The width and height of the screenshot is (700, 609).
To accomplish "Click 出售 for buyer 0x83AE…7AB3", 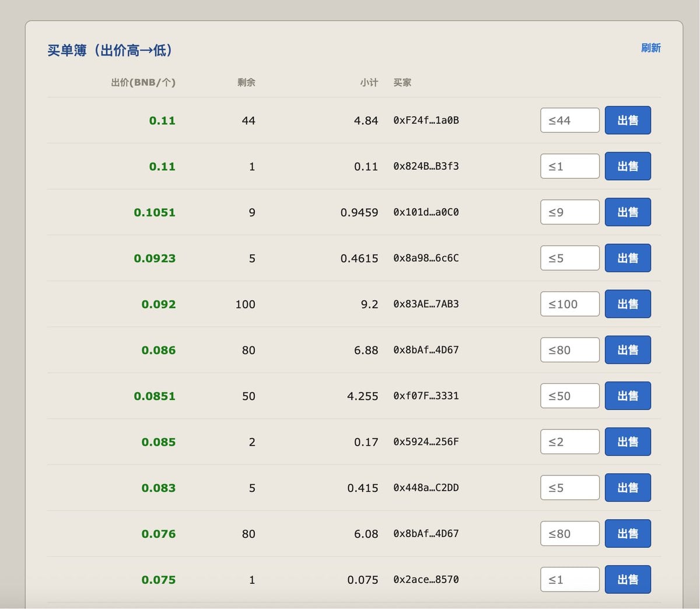I will point(628,304).
